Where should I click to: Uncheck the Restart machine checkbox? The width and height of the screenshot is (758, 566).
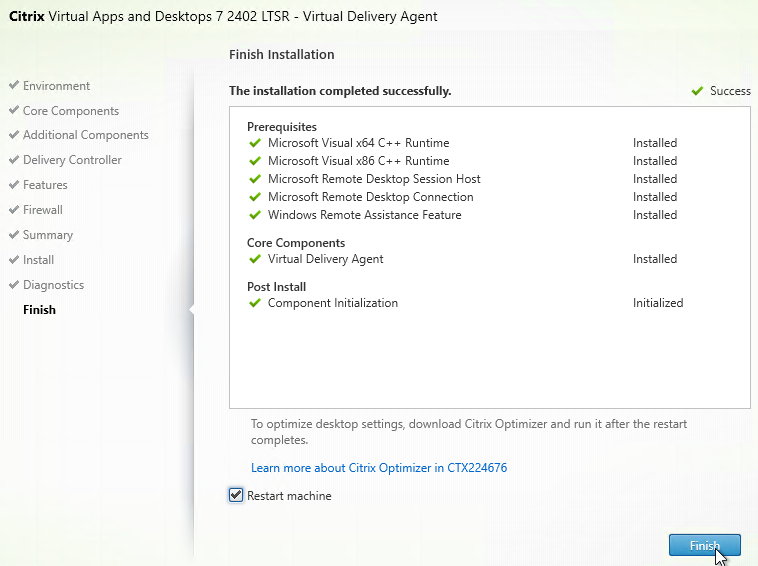pos(236,495)
